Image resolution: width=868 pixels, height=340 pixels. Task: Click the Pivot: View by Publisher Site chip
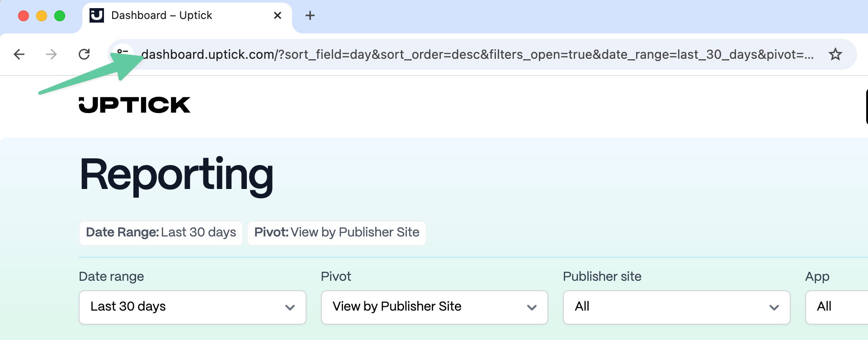(x=337, y=232)
